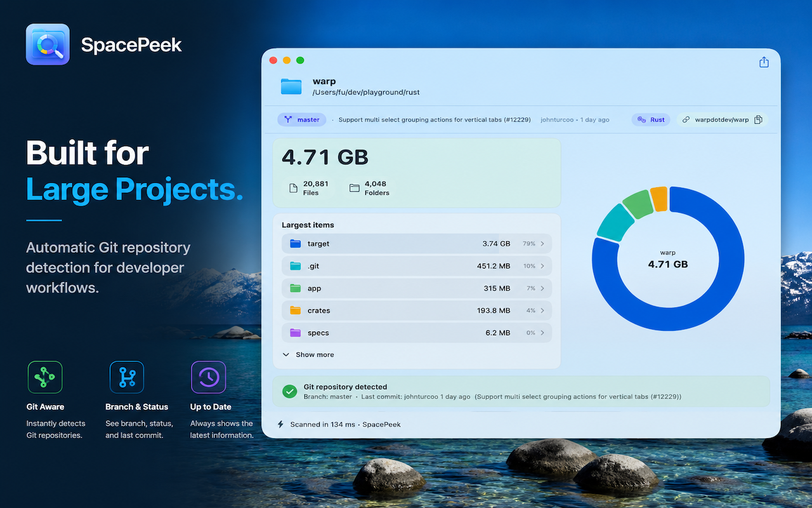Click the share icon in the window's top-right corner
Viewport: 812px width, 508px height.
(764, 62)
